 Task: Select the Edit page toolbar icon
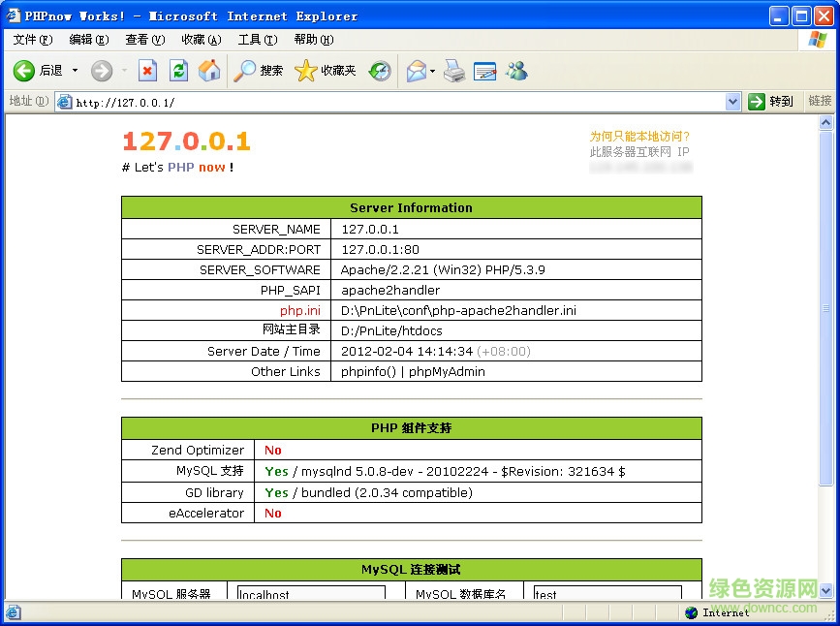(484, 70)
